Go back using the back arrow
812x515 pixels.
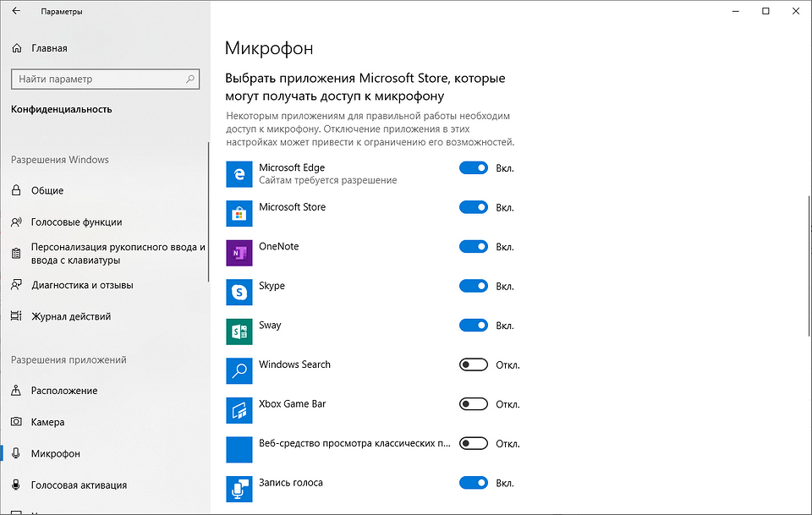coord(16,12)
